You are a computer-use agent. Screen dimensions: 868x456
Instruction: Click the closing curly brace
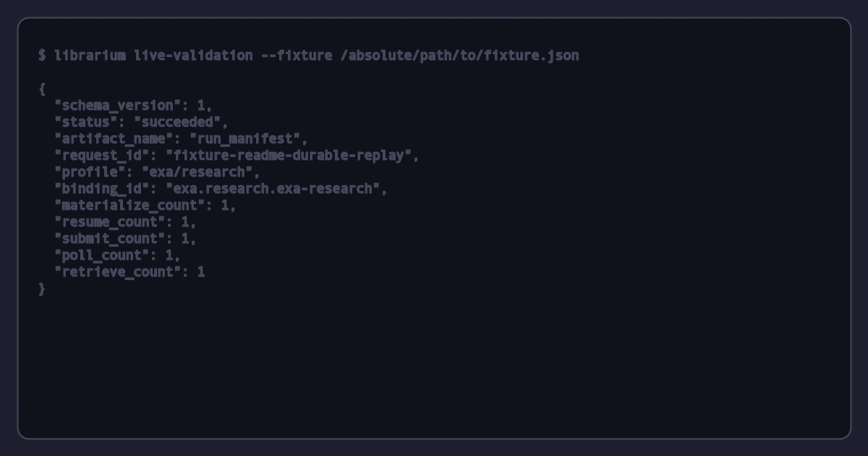click(42, 289)
